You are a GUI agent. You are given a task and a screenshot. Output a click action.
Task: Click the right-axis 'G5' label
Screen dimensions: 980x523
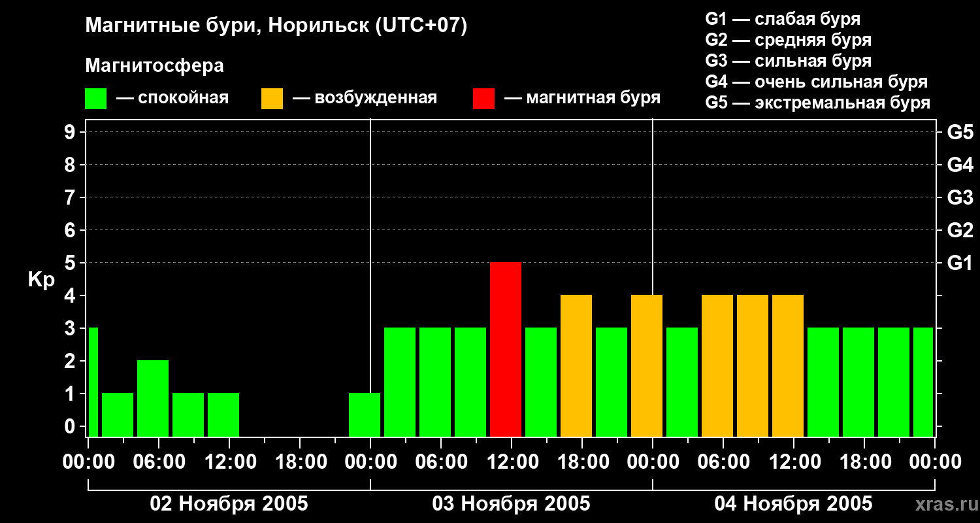(x=960, y=132)
